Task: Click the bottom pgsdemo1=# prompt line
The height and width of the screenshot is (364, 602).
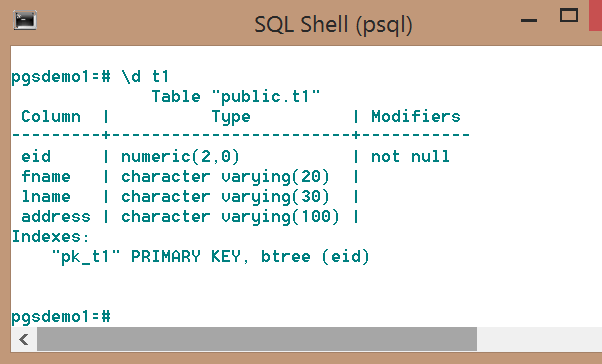Action: 61,317
